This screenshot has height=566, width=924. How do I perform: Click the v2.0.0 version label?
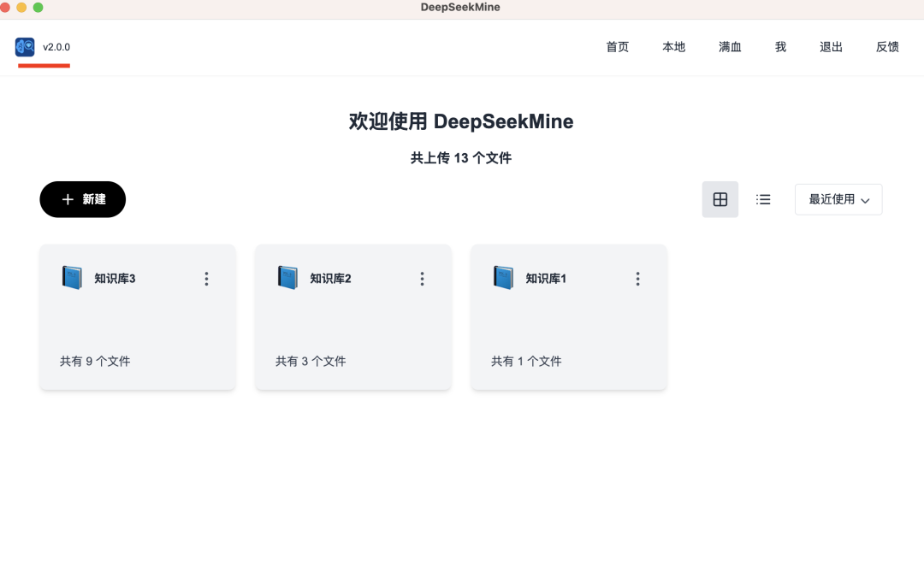tap(56, 47)
